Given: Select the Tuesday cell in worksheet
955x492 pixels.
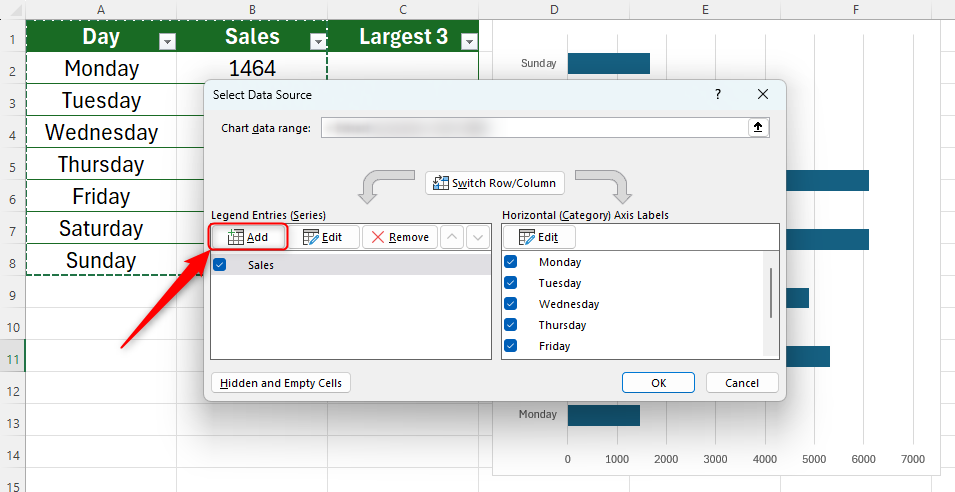Looking at the screenshot, I should pyautogui.click(x=101, y=100).
